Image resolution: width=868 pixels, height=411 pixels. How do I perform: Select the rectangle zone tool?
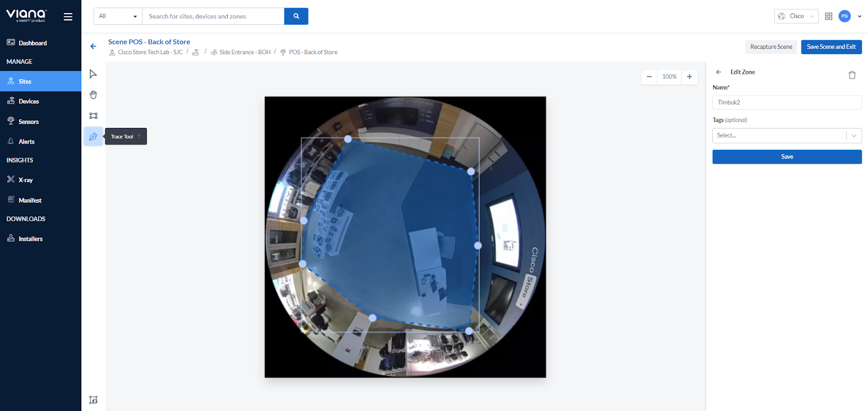(x=93, y=115)
